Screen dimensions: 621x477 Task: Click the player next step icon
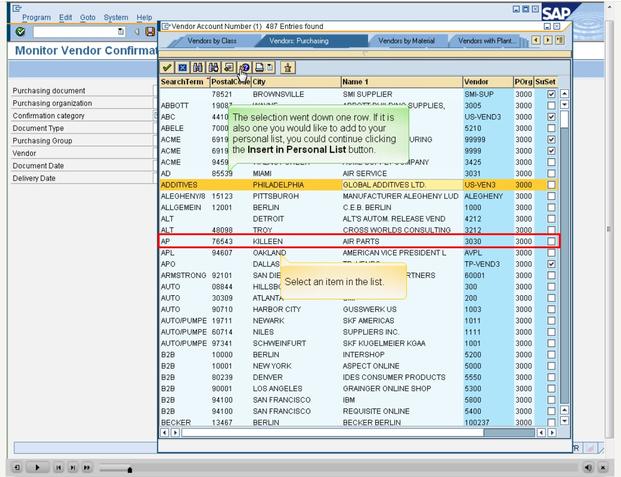(x=73, y=467)
